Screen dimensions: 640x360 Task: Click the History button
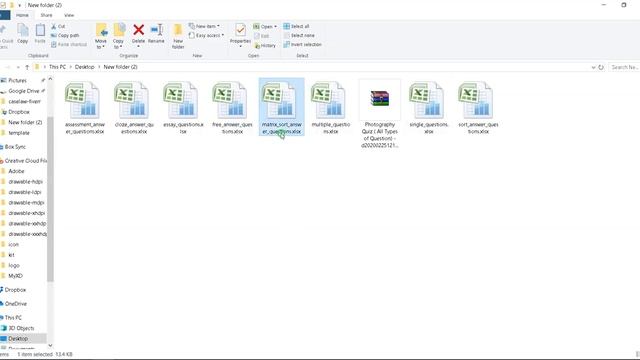coord(265,46)
